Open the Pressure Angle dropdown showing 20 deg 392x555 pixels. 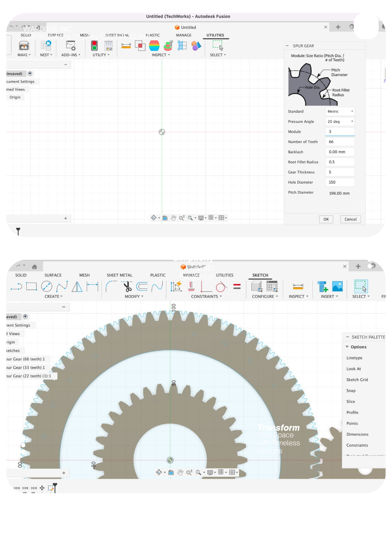(340, 122)
